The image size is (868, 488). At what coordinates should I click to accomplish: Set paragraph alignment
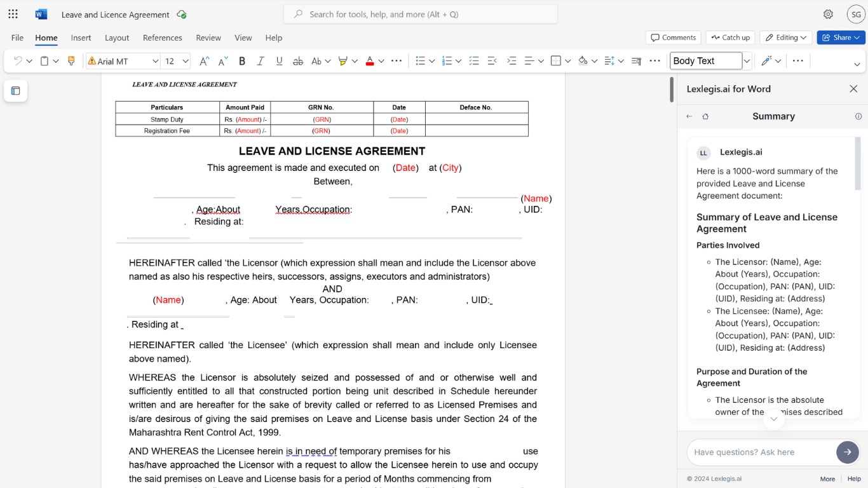(529, 61)
